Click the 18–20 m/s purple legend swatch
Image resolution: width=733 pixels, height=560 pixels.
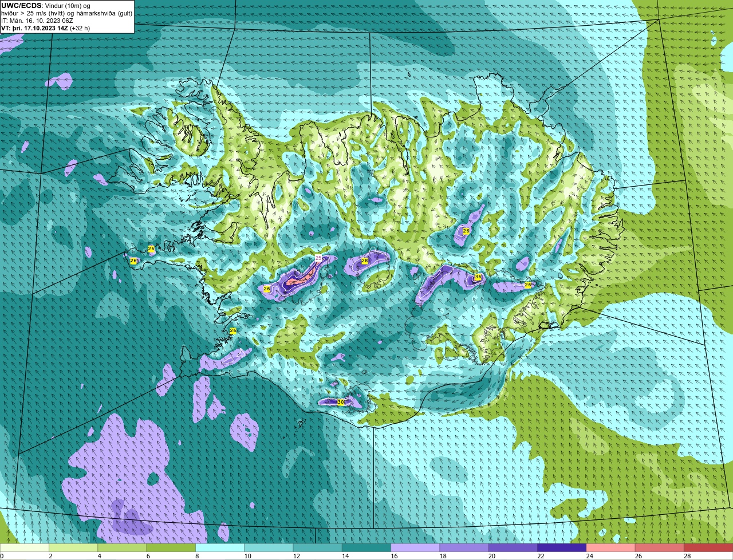tap(464, 548)
